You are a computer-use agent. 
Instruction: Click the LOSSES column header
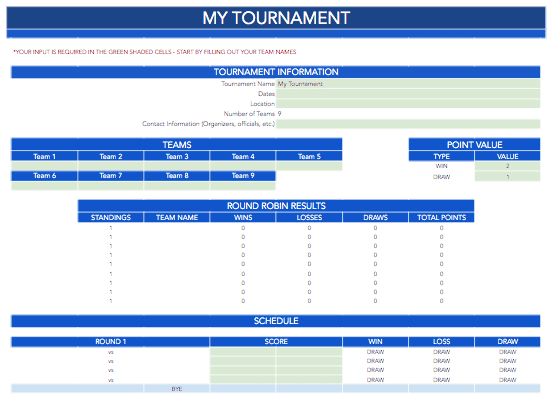[x=309, y=218]
